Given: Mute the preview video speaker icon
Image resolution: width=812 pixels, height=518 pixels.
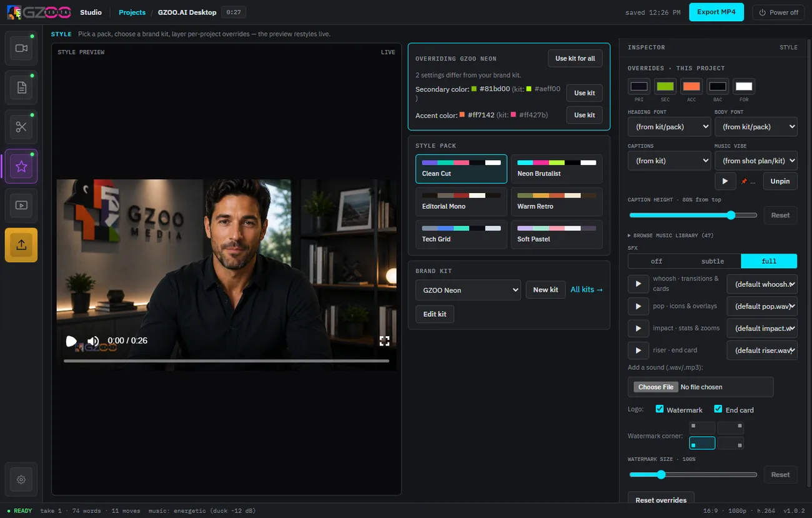Looking at the screenshot, I should point(93,341).
